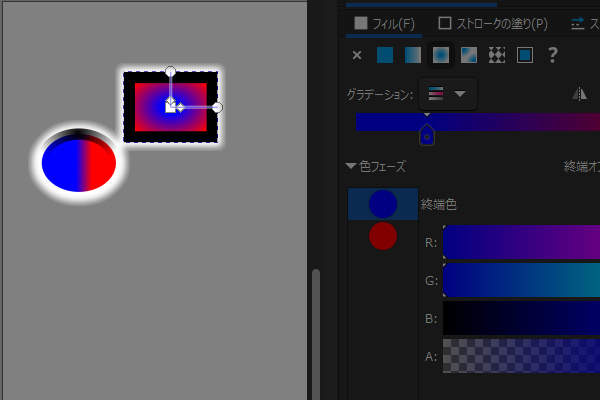Click the top radial gradient handle

(x=170, y=71)
